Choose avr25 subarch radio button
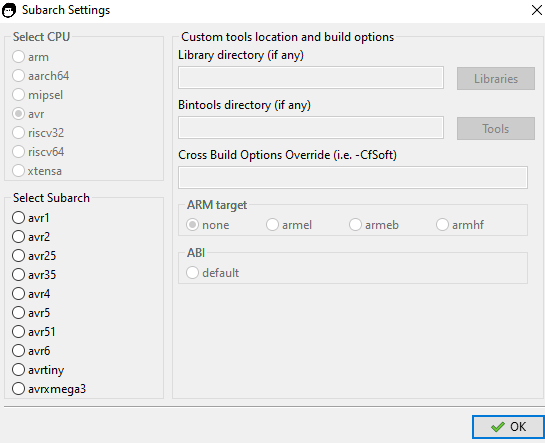The image size is (545, 443). (x=34, y=256)
